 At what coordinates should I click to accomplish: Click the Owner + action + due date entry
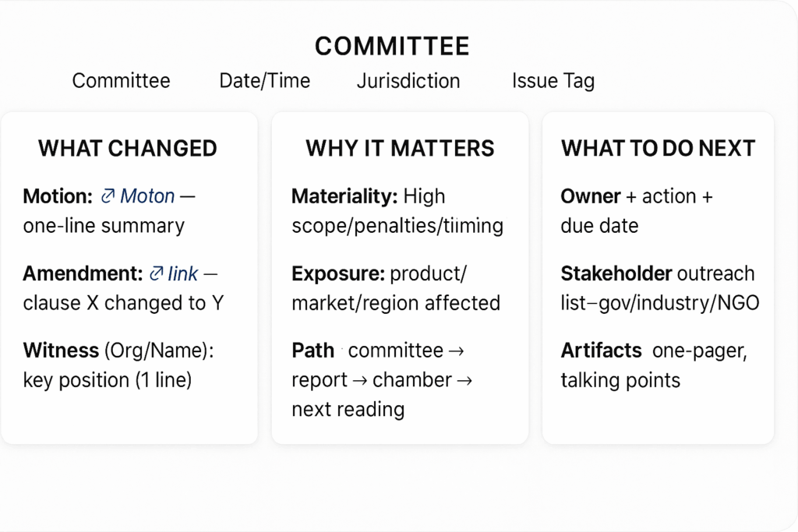637,210
